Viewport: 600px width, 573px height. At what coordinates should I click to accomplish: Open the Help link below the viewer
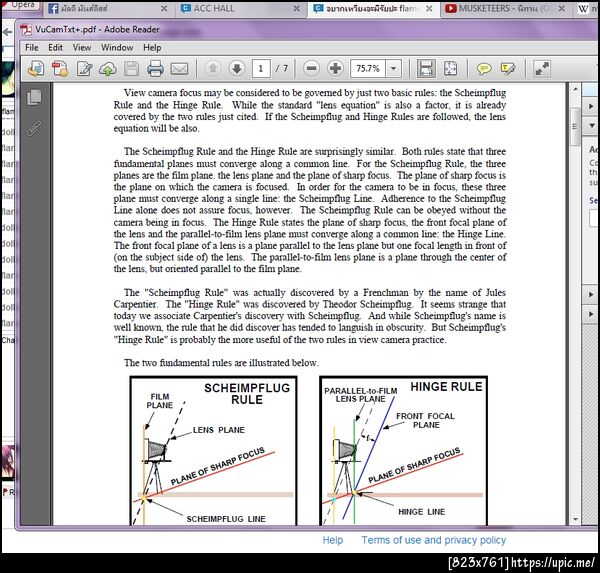click(x=333, y=540)
